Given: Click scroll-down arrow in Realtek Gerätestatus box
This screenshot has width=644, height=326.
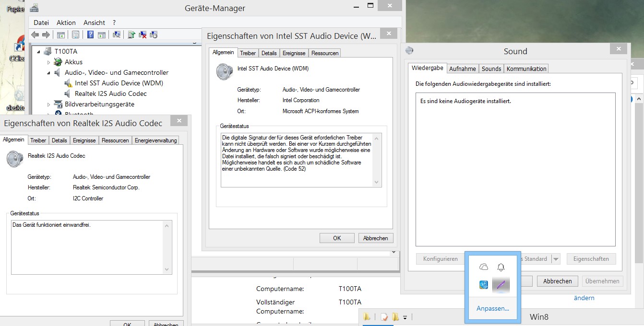Looking at the screenshot, I should pos(167,269).
